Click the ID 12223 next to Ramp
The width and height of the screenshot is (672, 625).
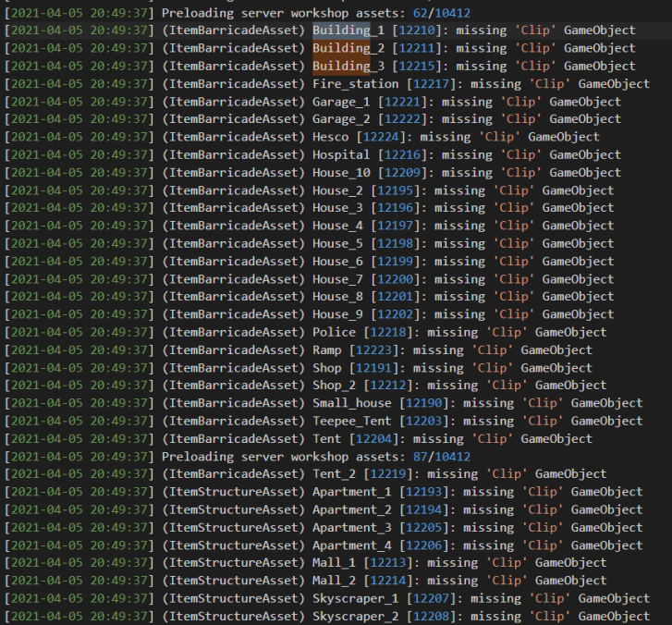coord(373,350)
